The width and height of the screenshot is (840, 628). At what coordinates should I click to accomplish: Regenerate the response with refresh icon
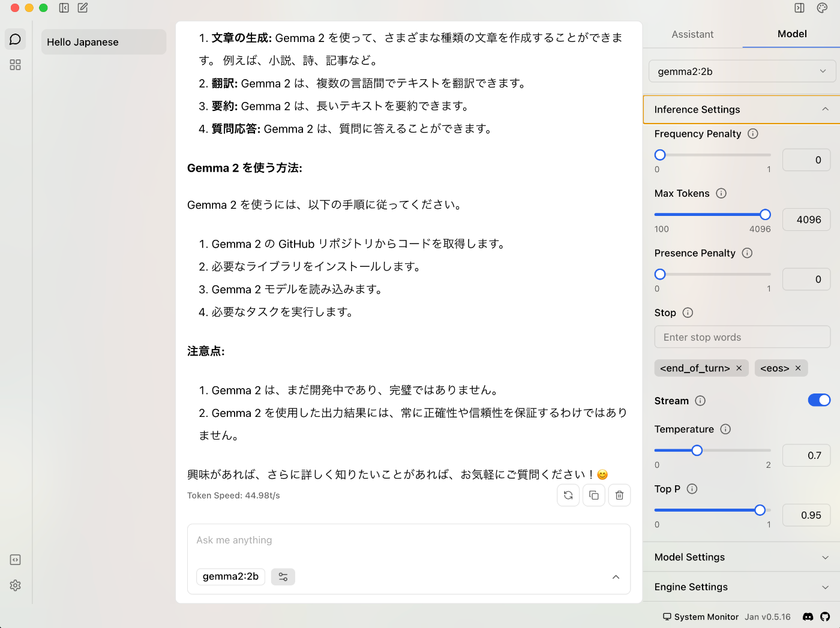(x=568, y=495)
